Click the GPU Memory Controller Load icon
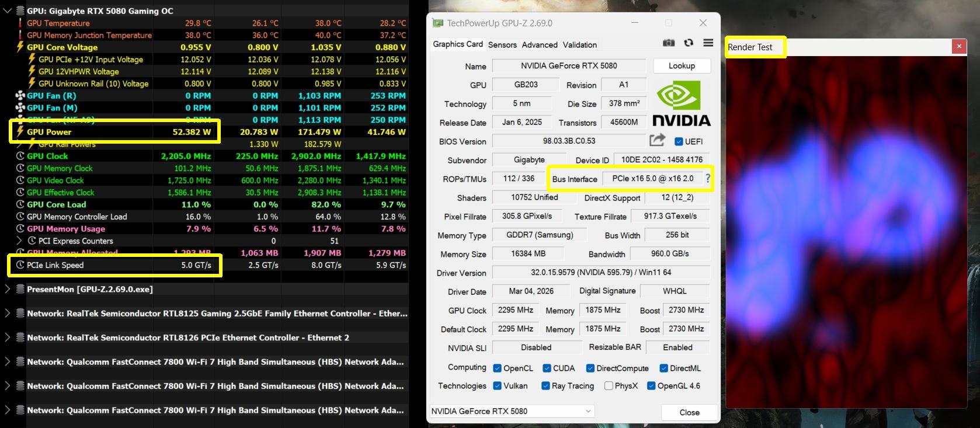This screenshot has width=980, height=428. (x=20, y=217)
